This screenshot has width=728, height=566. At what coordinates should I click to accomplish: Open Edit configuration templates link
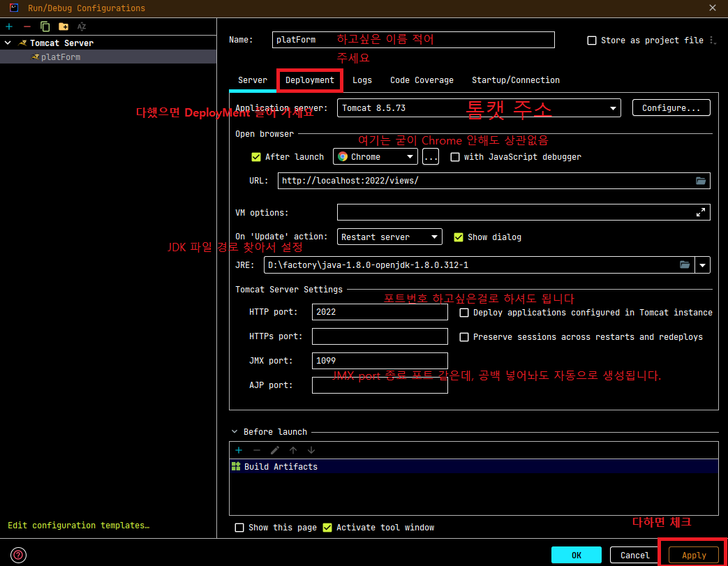click(x=78, y=525)
